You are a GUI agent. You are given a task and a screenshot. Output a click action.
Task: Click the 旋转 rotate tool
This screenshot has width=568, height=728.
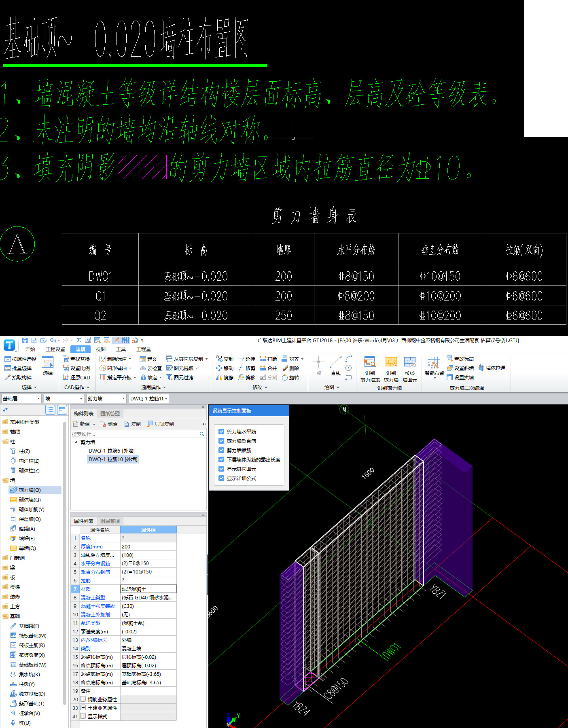click(290, 377)
